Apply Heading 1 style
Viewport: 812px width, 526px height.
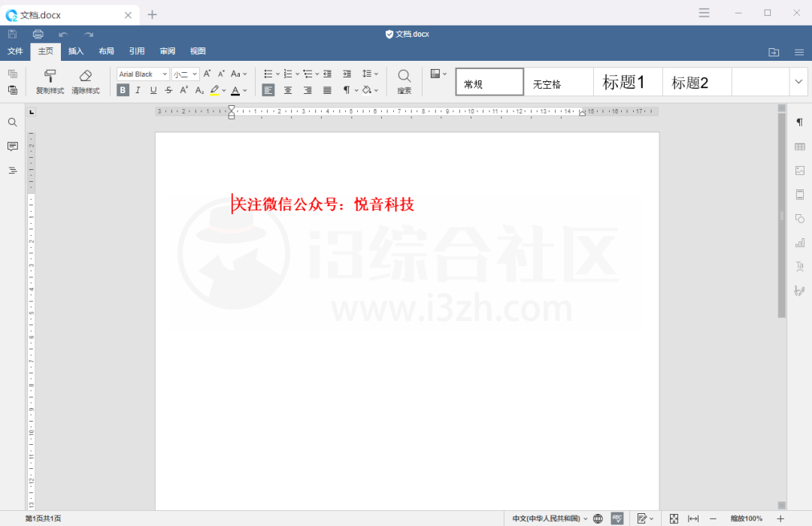point(628,82)
